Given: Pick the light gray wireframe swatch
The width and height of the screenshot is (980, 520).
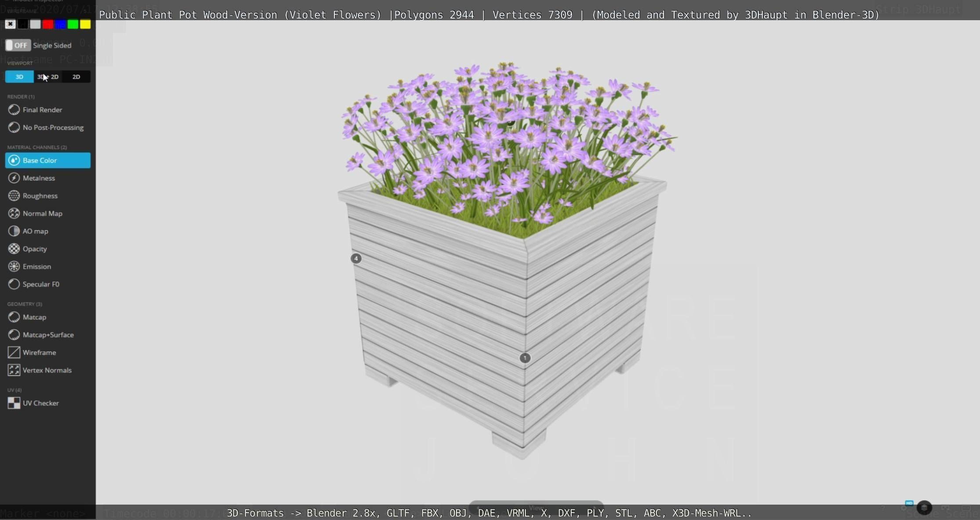Looking at the screenshot, I should 35,24.
